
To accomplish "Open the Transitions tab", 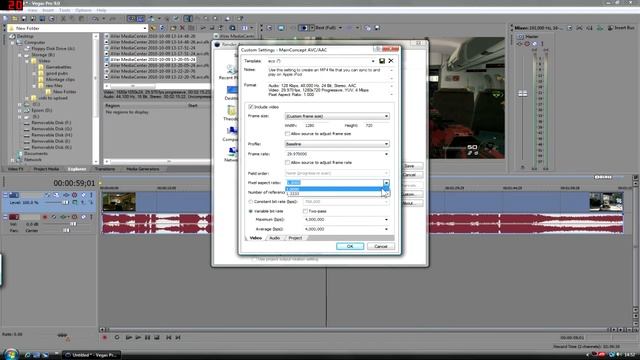I will pos(105,169).
